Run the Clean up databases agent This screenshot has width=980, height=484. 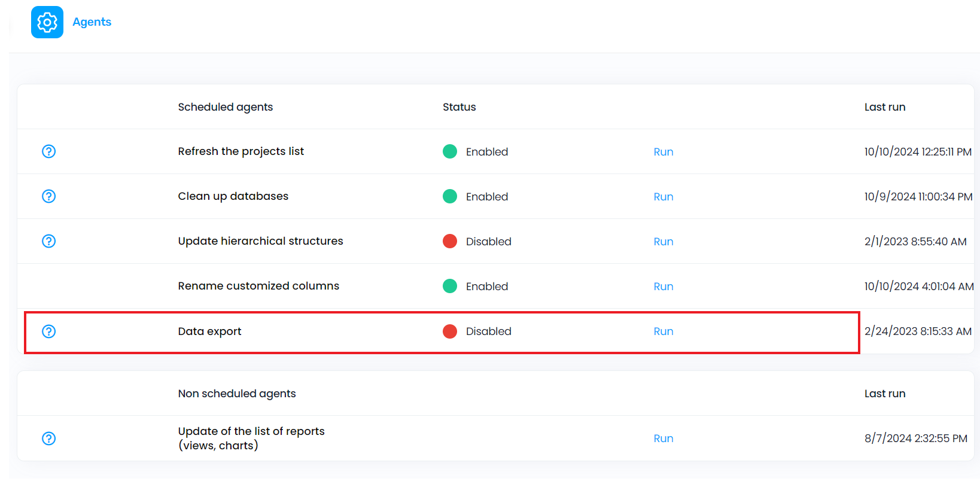click(663, 197)
